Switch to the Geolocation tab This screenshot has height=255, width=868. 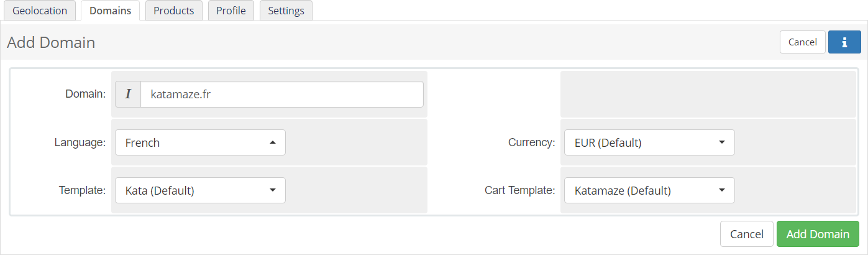pyautogui.click(x=40, y=11)
